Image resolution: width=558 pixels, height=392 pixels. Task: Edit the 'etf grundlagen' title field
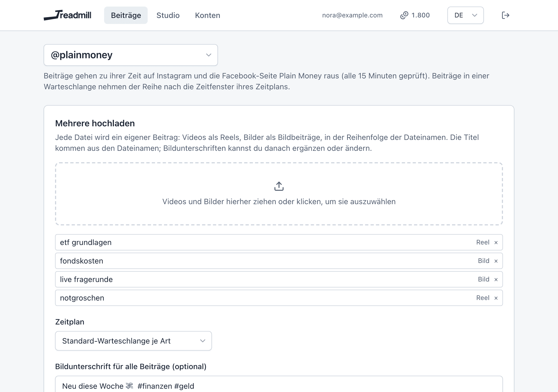pyautogui.click(x=279, y=242)
